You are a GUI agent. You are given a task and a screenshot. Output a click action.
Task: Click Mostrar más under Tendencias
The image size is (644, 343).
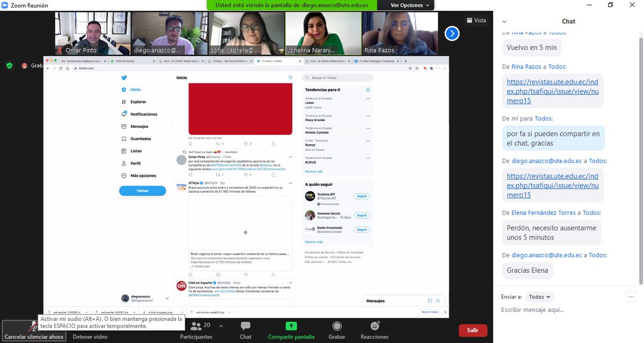(x=314, y=171)
